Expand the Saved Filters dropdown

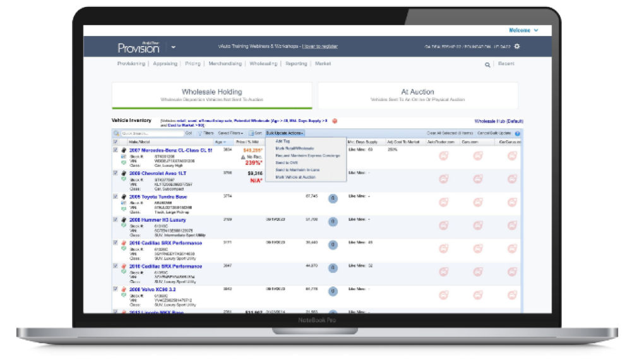coord(230,133)
